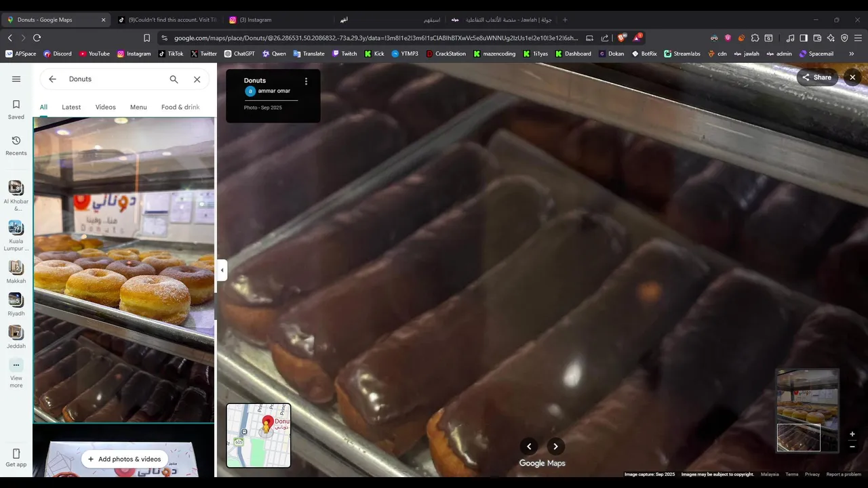The image size is (868, 488).
Task: Open the donut display case photo
Action: [124, 270]
